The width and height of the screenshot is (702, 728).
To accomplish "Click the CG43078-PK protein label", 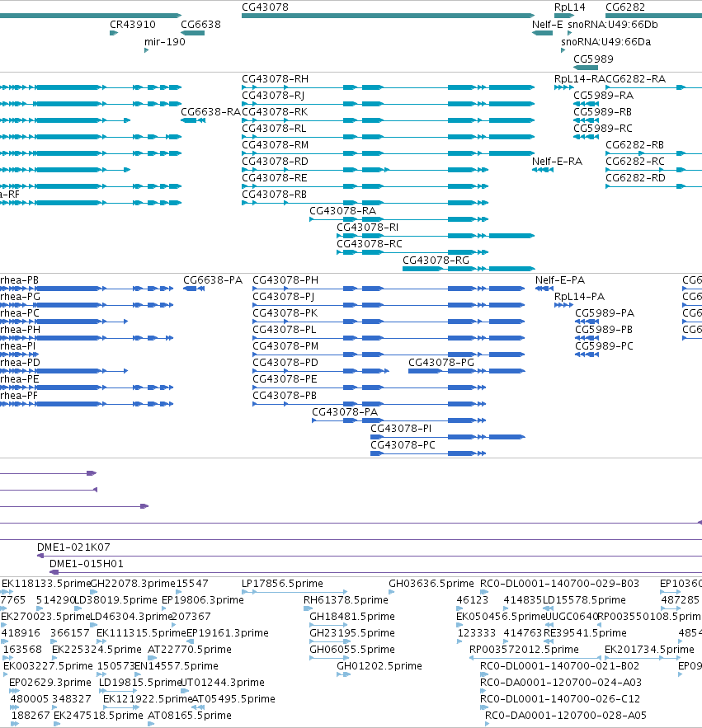I will click(285, 312).
